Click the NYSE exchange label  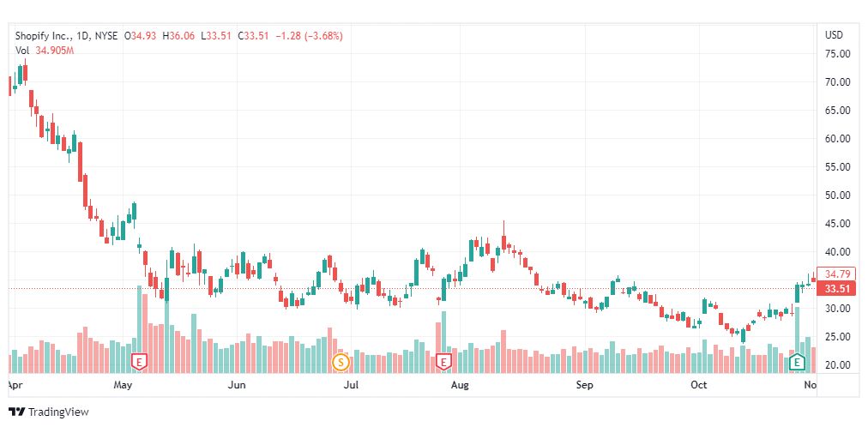[106, 36]
